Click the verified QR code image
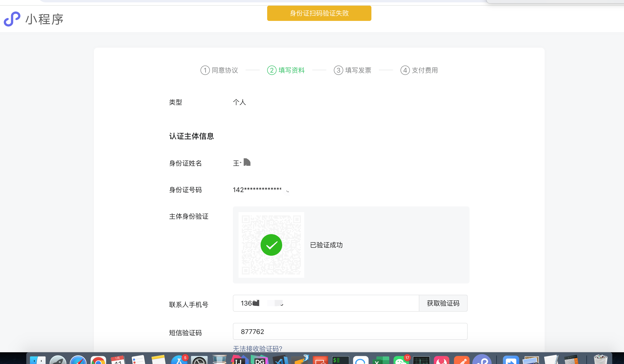Screen dimensions: 624x364 pos(271,245)
